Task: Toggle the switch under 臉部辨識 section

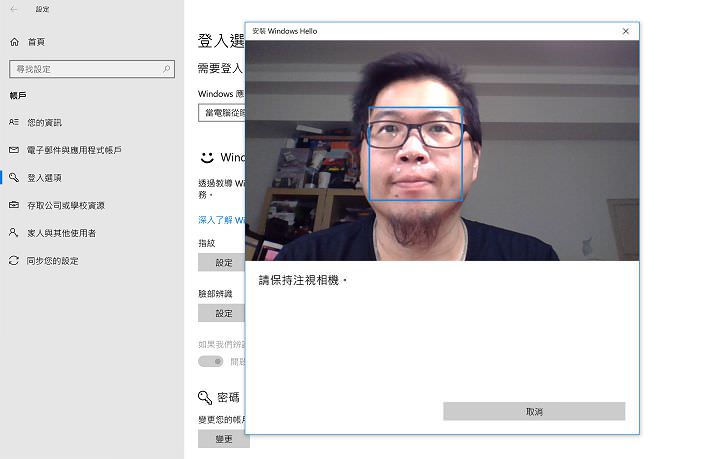Action: 210,361
